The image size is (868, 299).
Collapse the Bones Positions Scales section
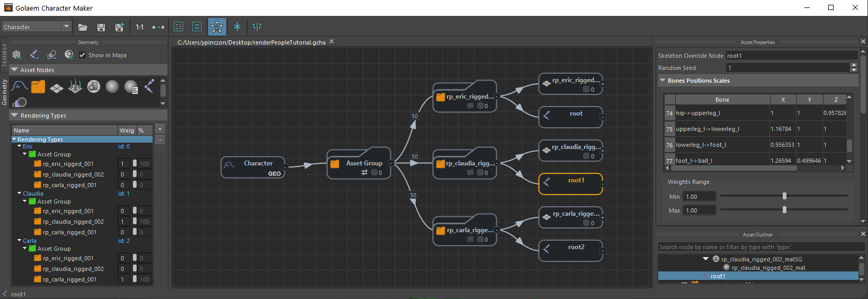(x=663, y=81)
